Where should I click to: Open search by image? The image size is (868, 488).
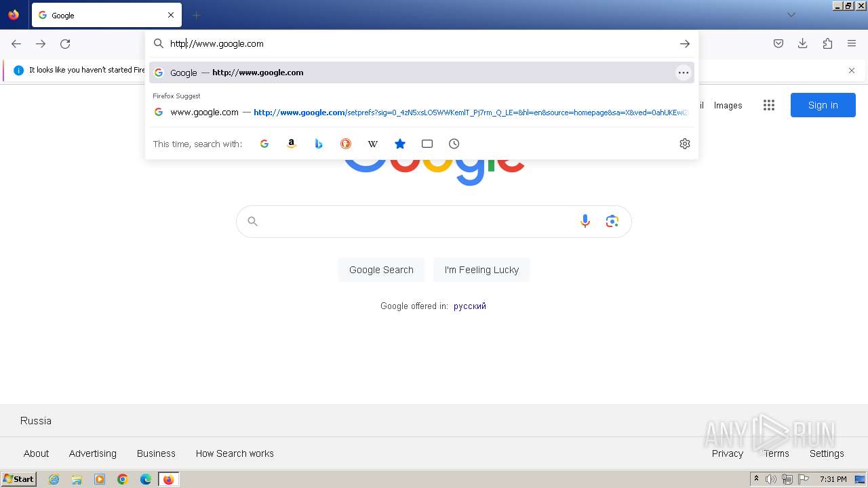click(612, 221)
